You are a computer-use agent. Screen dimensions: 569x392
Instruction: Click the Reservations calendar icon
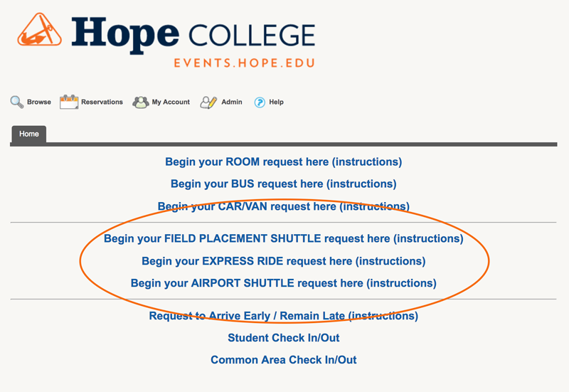coord(69,102)
